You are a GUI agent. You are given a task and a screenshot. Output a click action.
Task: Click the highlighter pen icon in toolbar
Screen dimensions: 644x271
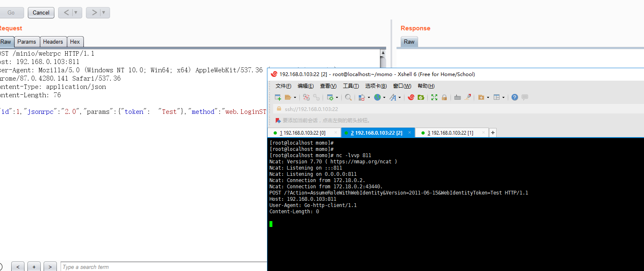click(468, 97)
